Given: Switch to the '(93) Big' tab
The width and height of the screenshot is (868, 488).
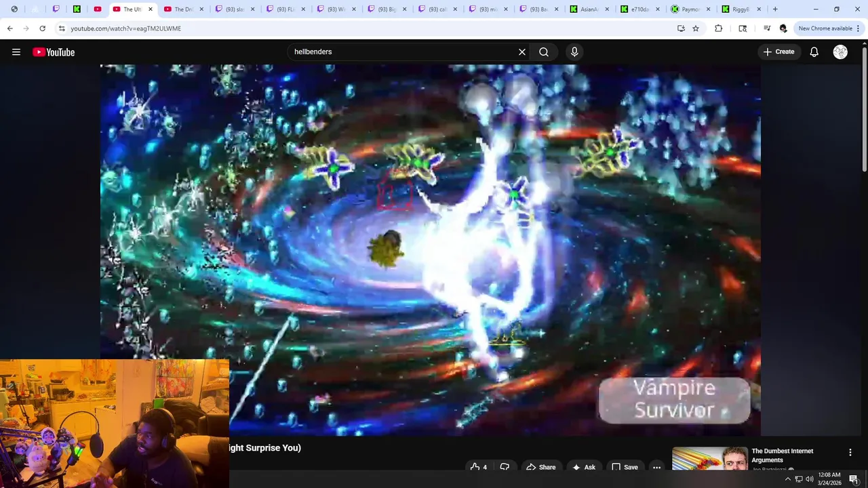Looking at the screenshot, I should (387, 9).
